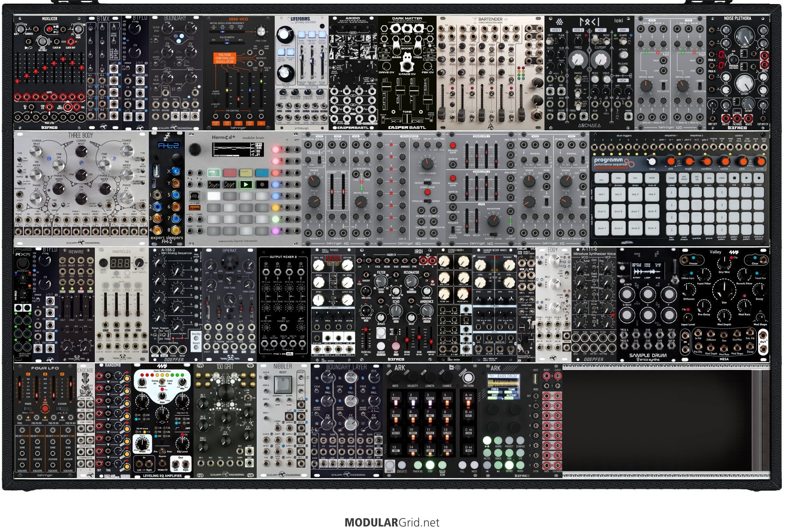The width and height of the screenshot is (785, 532).
Task: Click the Noise Plethora Filtered output jack
Action: [x=736, y=118]
